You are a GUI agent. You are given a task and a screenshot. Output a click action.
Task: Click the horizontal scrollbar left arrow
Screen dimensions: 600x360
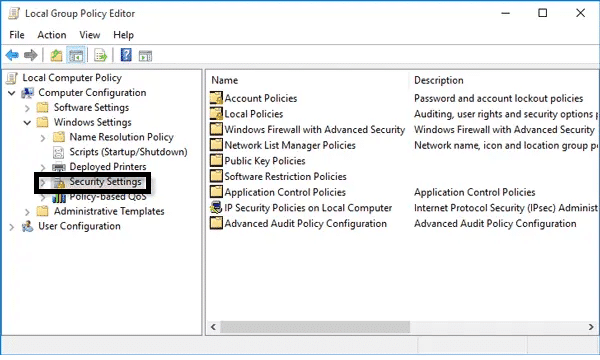214,327
